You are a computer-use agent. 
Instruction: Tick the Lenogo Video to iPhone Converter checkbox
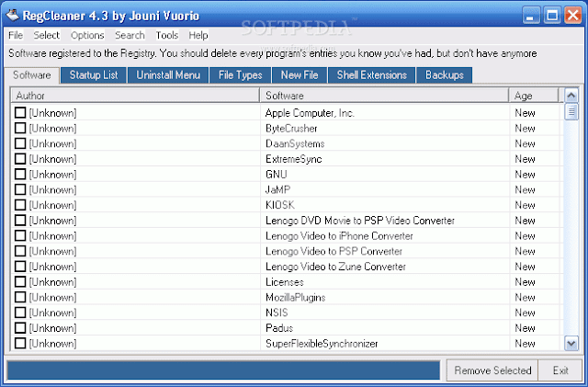point(20,235)
